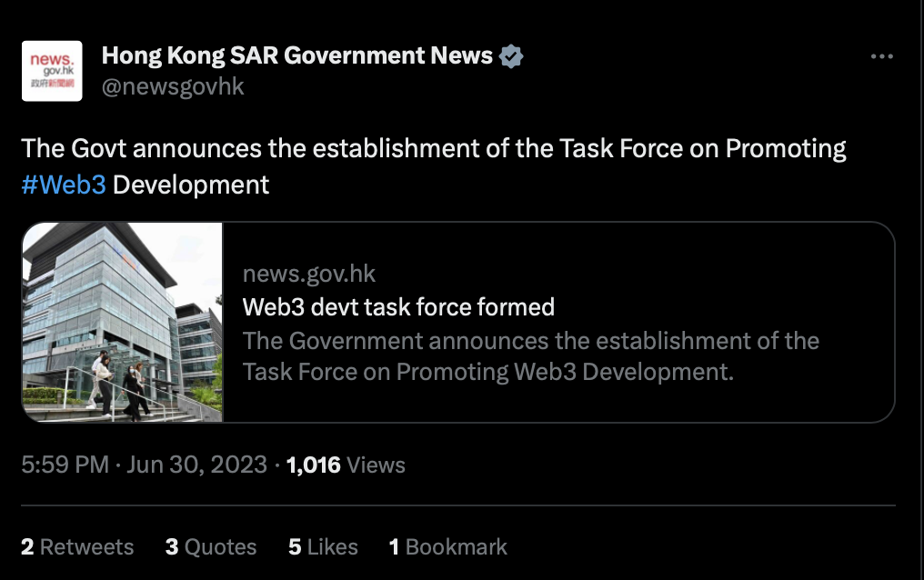Click the word Development in tweet text
Screen dimensions: 924x580
tap(191, 185)
